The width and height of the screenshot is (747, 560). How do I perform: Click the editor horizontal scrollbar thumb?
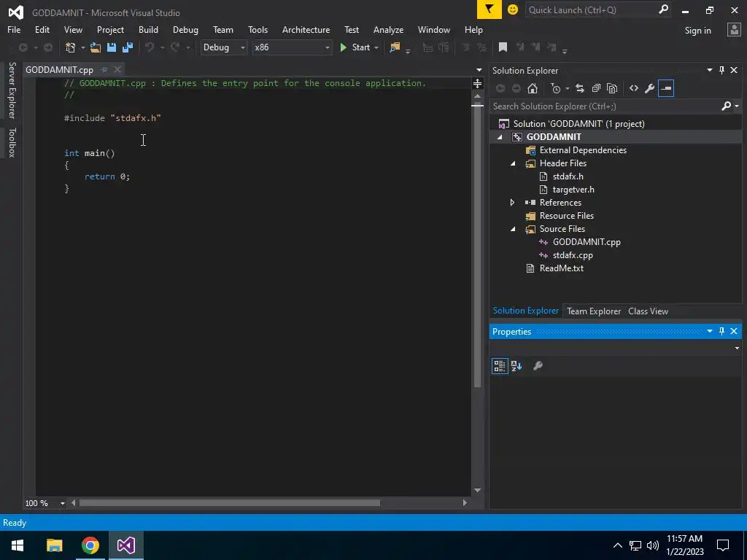click(230, 503)
